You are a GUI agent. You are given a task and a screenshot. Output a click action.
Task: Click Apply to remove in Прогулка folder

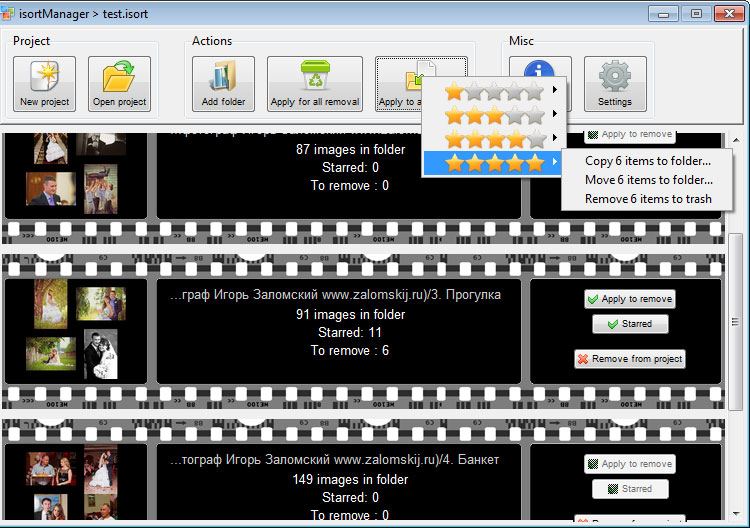click(x=630, y=299)
